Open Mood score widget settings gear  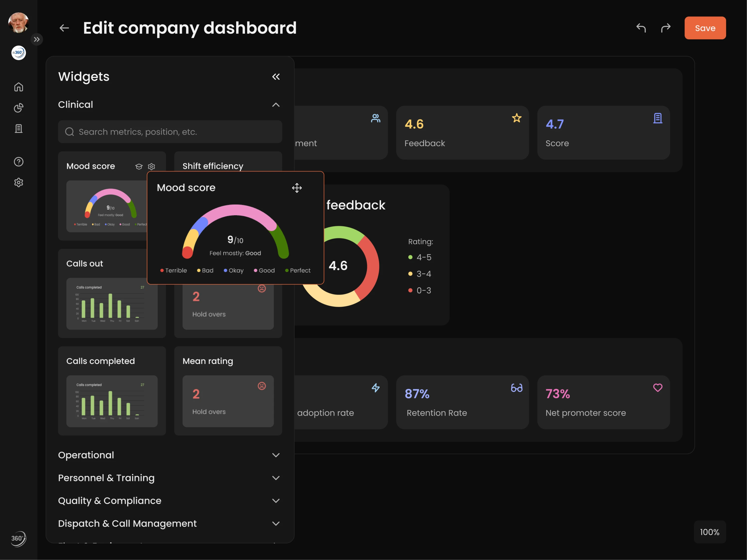tap(151, 166)
